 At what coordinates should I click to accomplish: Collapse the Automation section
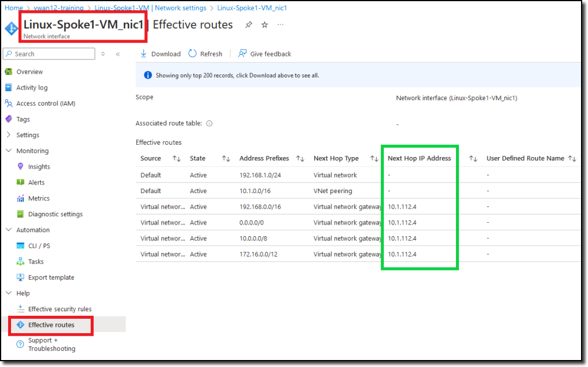point(9,229)
